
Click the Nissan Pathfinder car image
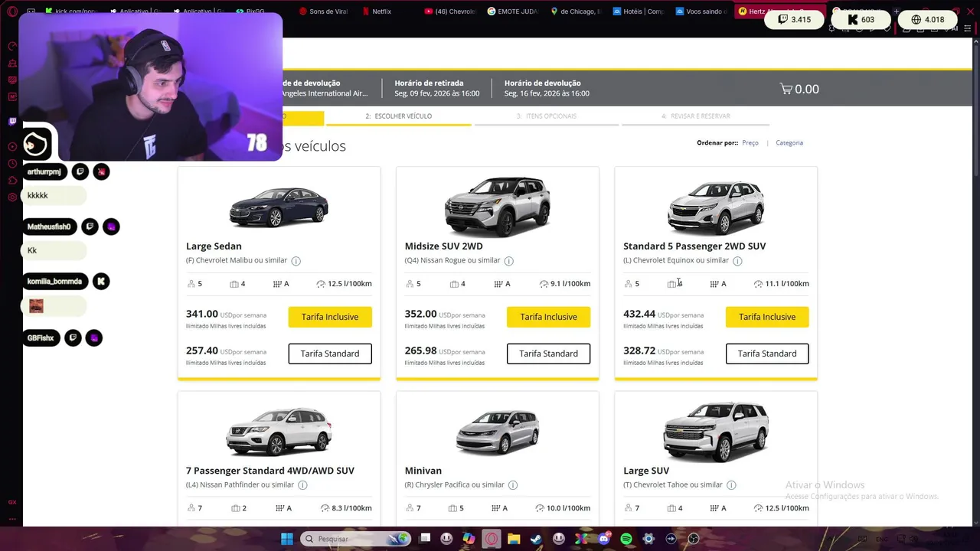pyautogui.click(x=279, y=431)
